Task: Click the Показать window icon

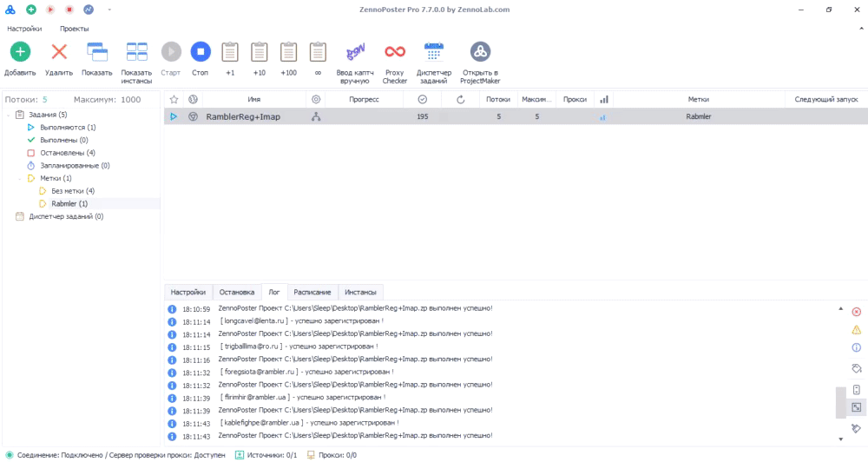Action: point(97,52)
